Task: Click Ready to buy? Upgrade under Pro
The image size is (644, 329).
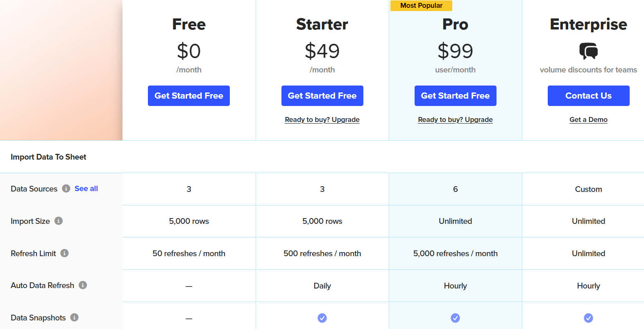Action: pos(455,119)
